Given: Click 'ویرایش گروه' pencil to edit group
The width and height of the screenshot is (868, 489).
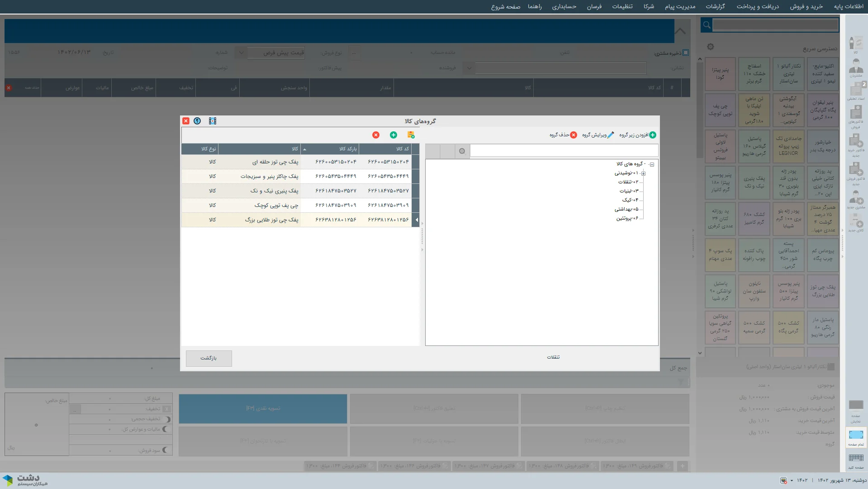Looking at the screenshot, I should point(598,135).
